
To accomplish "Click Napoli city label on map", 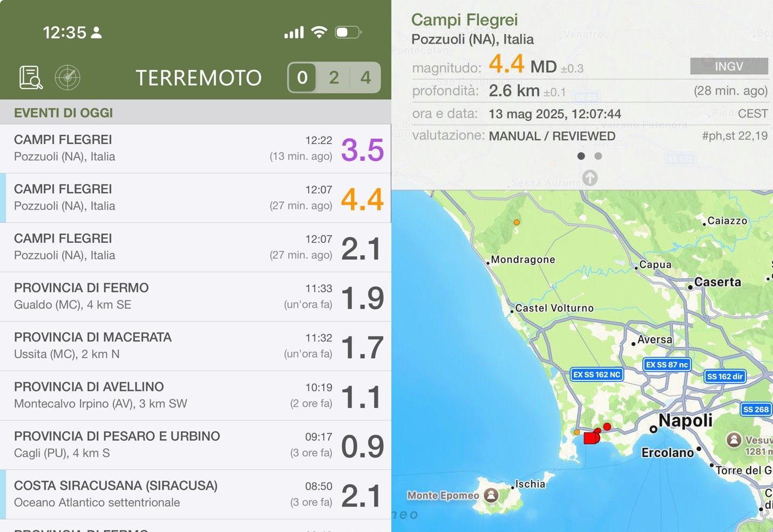I will tap(686, 420).
